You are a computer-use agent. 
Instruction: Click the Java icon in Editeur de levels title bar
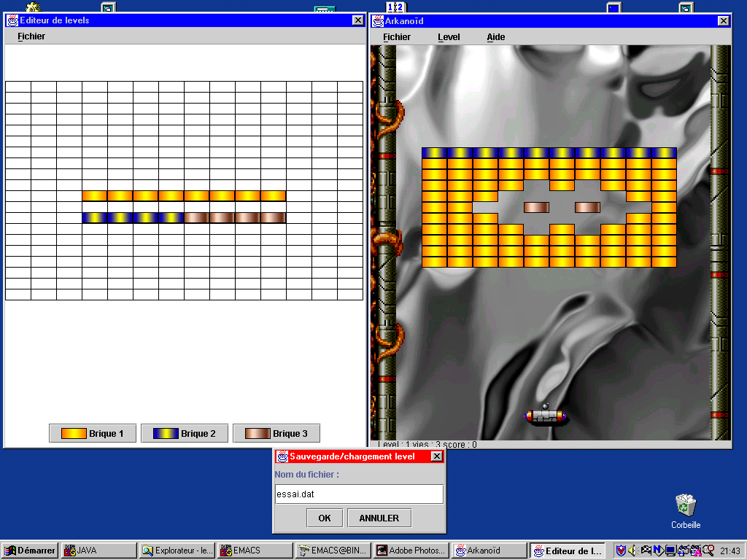click(x=12, y=20)
